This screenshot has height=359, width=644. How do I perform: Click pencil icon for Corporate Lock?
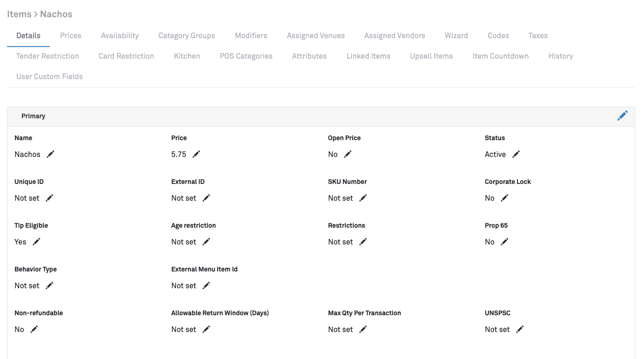pos(504,198)
